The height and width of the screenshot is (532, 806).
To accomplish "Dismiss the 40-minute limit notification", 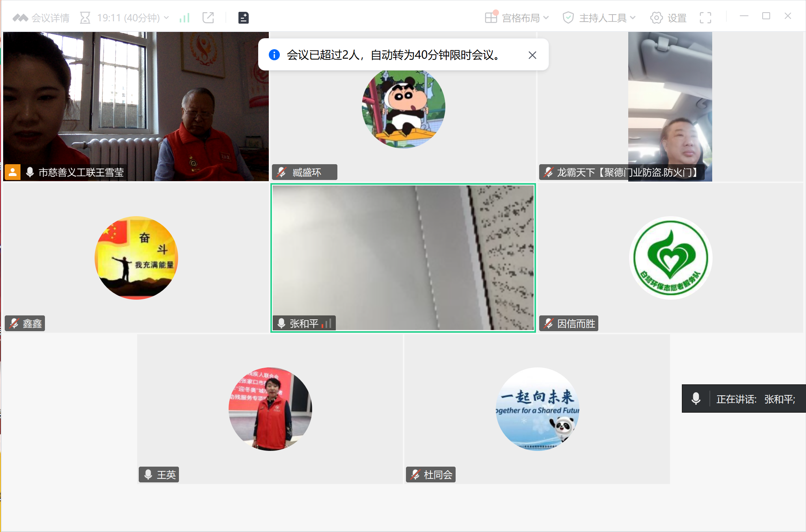I will (x=532, y=55).
